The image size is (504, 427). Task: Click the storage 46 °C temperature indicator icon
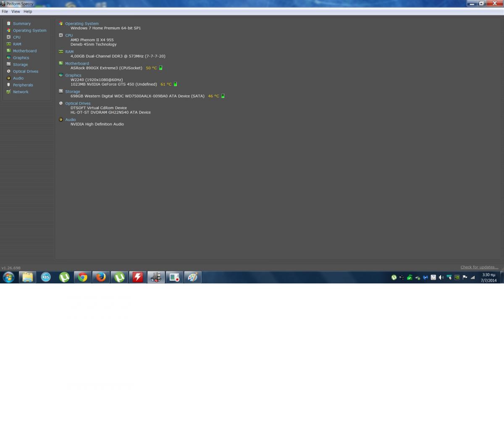point(223,96)
